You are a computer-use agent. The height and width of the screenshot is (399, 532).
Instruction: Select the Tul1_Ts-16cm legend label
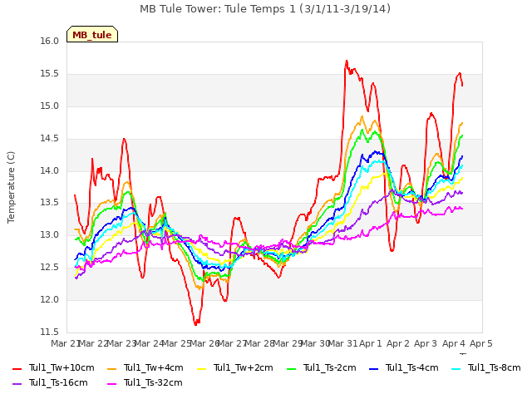tap(58, 382)
